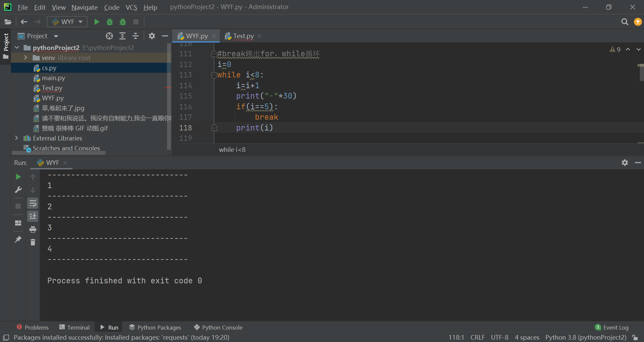This screenshot has width=644, height=342.
Task: Rerun WYF in Run panel
Action: click(x=18, y=177)
